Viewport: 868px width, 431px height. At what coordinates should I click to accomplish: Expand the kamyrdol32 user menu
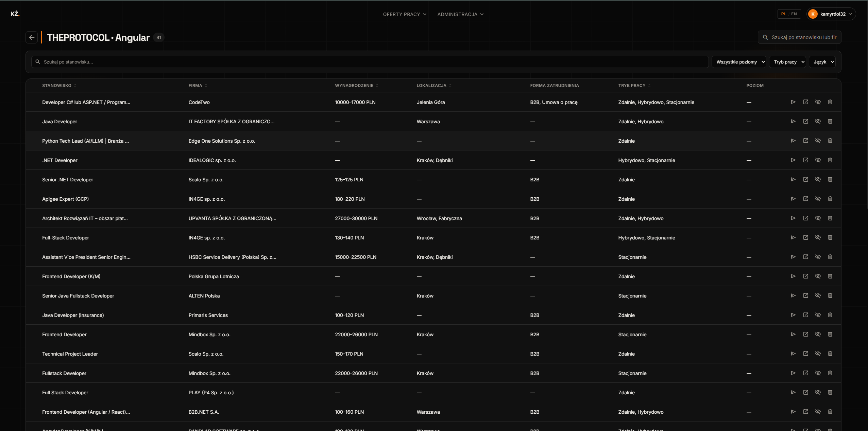[831, 14]
